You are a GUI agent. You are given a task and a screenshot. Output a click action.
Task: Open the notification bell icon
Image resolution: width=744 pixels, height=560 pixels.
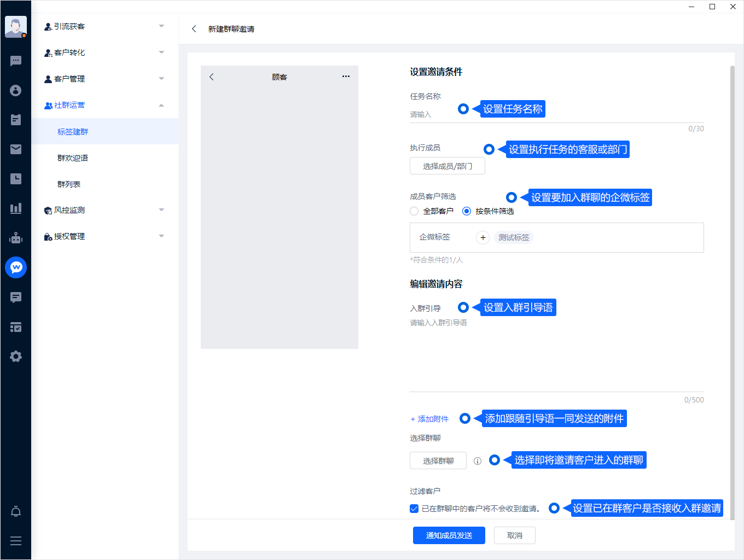tap(16, 512)
